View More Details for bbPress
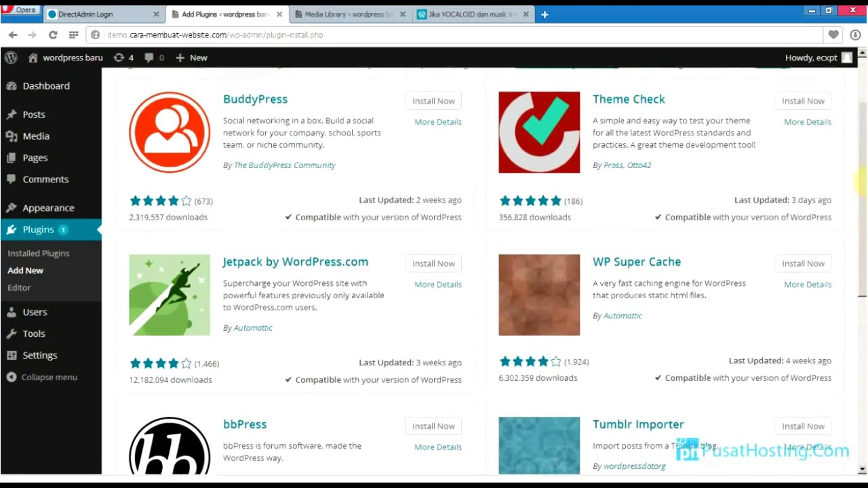868x488 pixels. [x=438, y=447]
